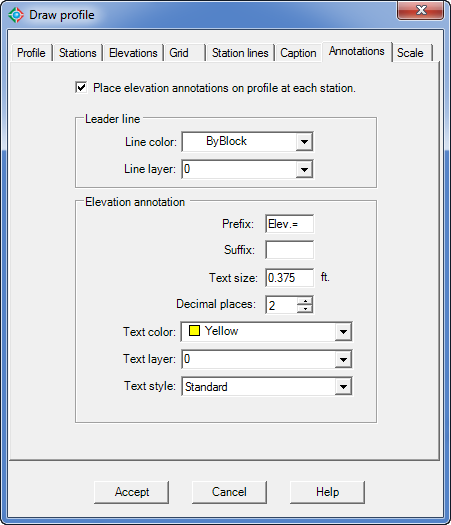Toggle elevation annotations at each station checkbox

coord(81,88)
